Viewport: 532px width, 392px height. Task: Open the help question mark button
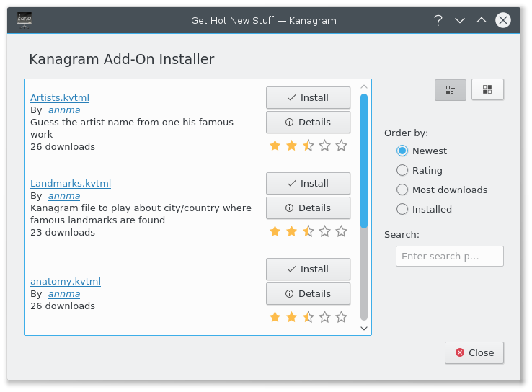pos(438,20)
